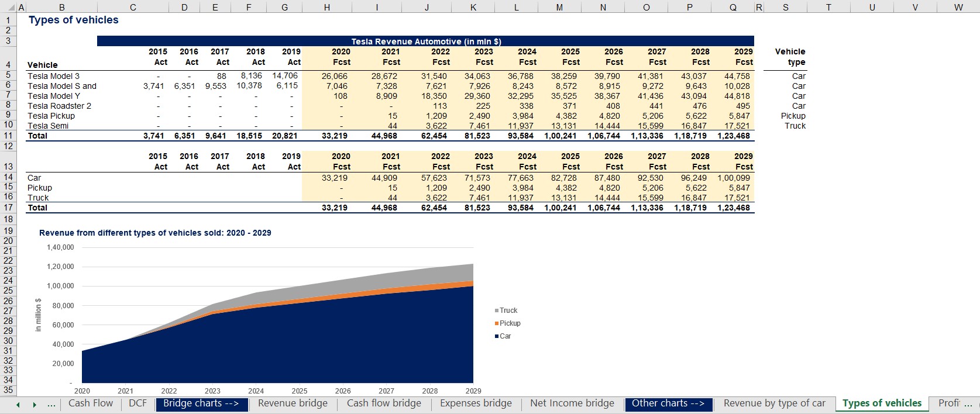980x414 pixels.
Task: Select column S header
Action: point(786,7)
